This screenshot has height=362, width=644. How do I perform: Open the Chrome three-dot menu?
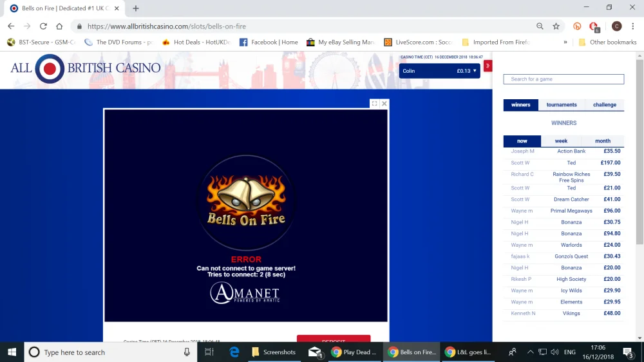633,26
